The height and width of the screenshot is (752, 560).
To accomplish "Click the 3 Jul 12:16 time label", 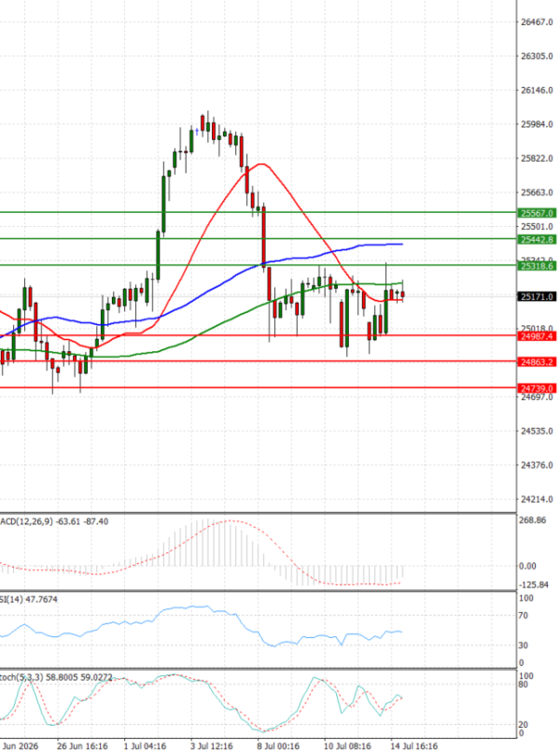I will tap(212, 746).
